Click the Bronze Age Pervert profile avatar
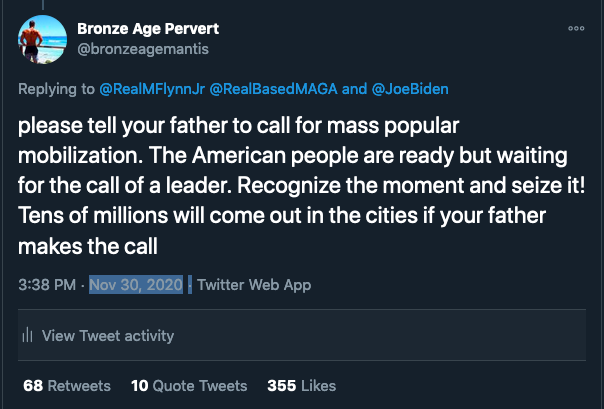The height and width of the screenshot is (409, 604). (x=42, y=39)
